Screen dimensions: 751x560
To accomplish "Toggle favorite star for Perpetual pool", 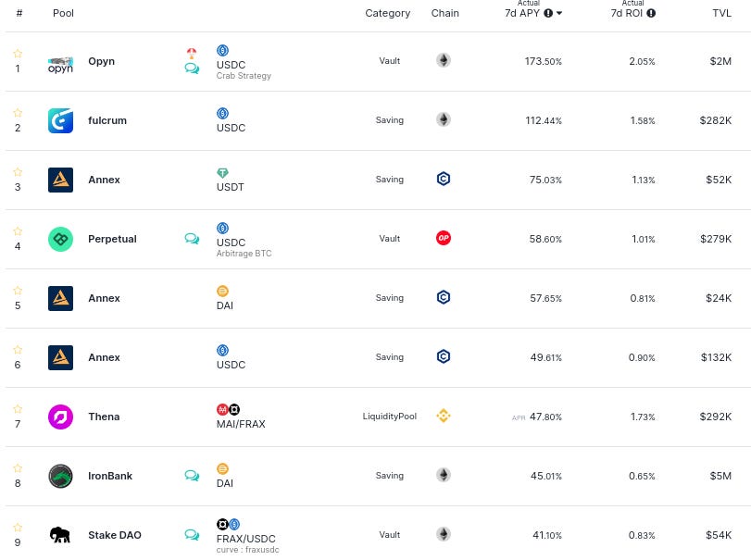I will click(18, 231).
